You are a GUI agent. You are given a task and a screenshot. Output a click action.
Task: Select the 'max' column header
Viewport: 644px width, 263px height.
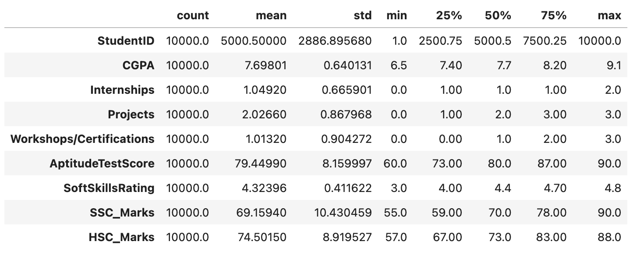609,16
